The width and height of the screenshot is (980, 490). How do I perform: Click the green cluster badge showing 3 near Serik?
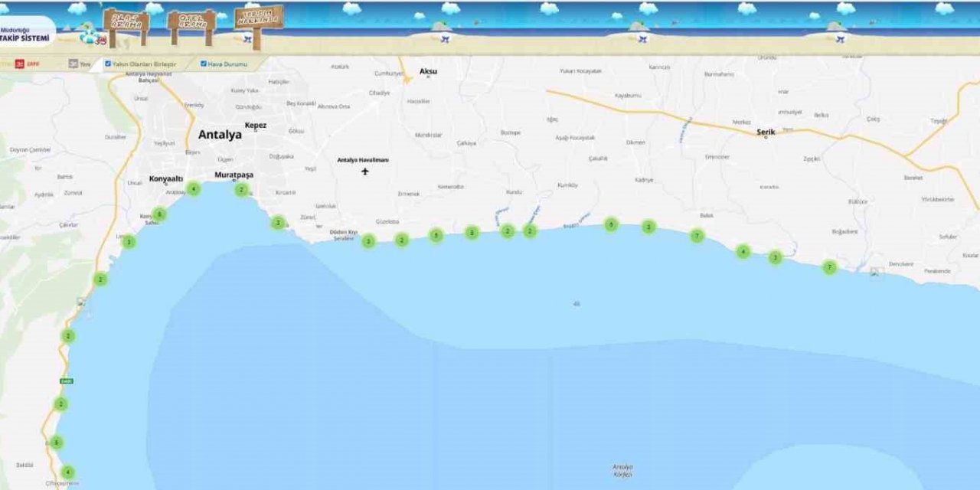(x=775, y=258)
